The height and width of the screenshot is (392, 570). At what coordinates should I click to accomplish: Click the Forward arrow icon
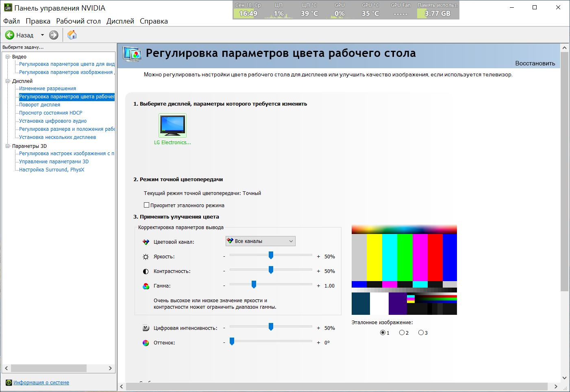(x=54, y=35)
